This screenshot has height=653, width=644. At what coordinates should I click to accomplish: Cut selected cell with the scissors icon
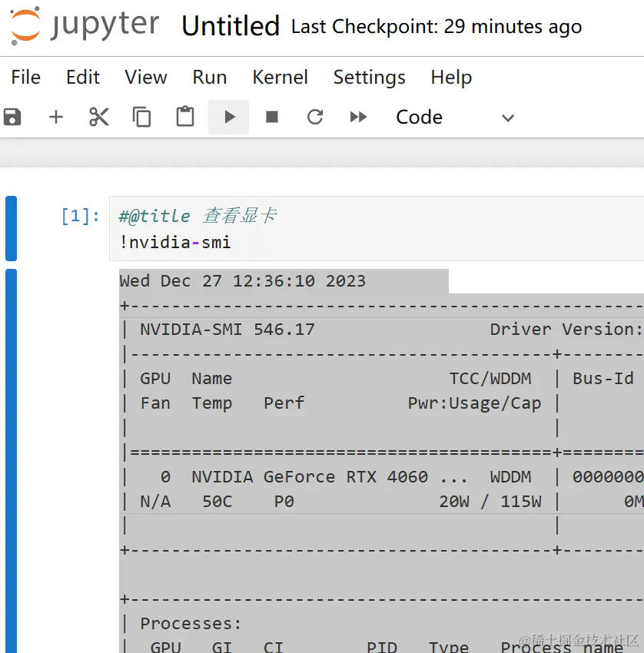pos(99,117)
